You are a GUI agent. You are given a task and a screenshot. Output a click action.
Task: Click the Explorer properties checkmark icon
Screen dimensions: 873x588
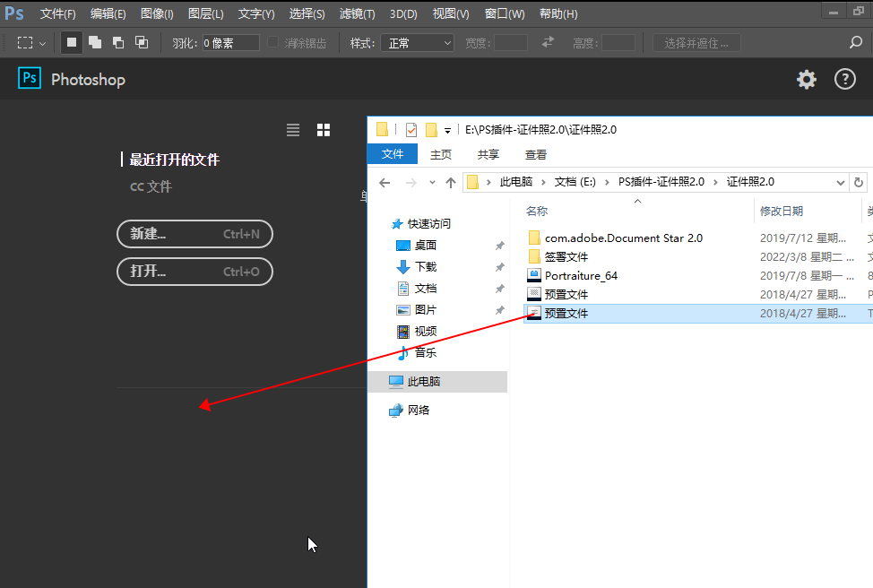pos(411,130)
